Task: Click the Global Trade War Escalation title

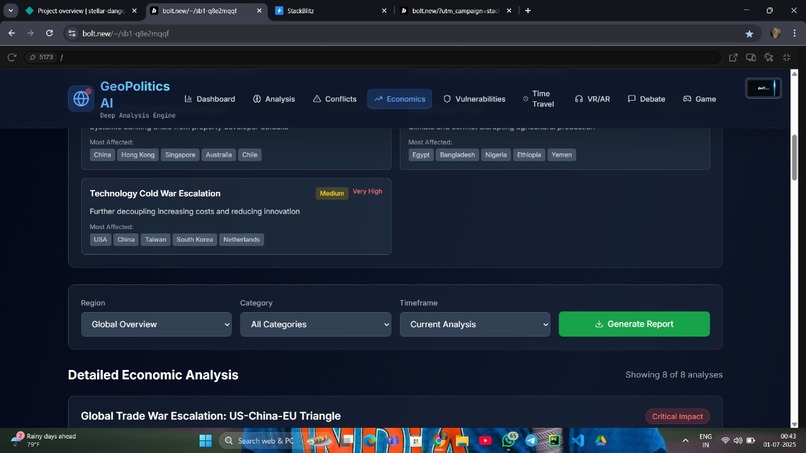Action: pyautogui.click(x=211, y=416)
